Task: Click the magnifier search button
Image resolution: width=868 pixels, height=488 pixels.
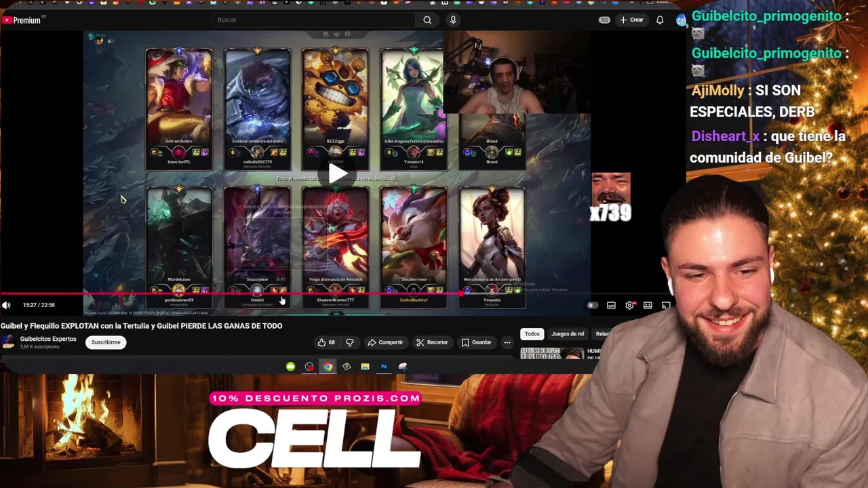Action: pyautogui.click(x=427, y=20)
